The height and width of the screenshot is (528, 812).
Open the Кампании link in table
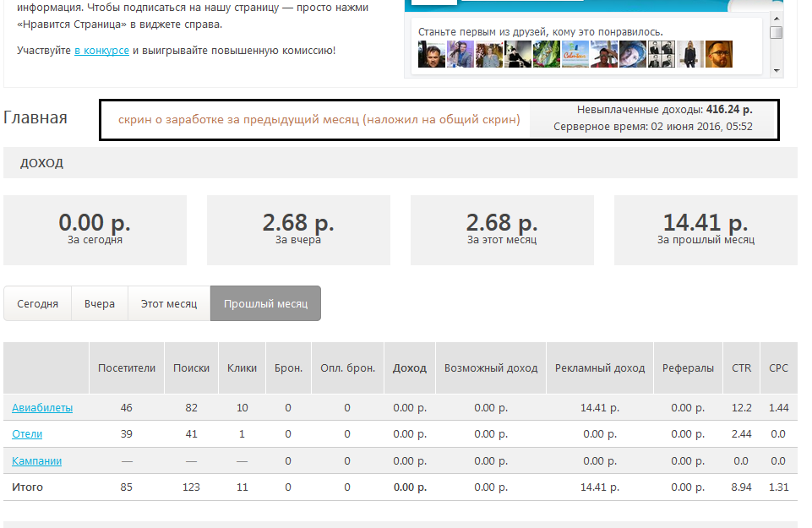tap(37, 460)
